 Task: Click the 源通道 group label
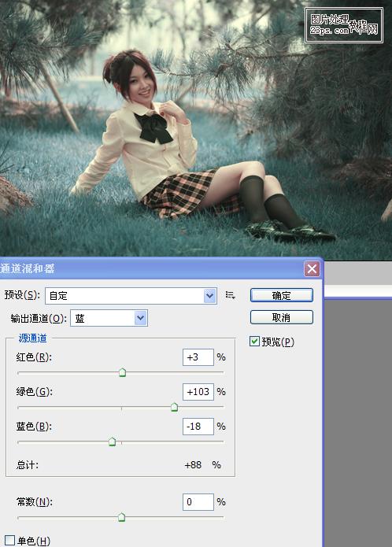[x=32, y=338]
